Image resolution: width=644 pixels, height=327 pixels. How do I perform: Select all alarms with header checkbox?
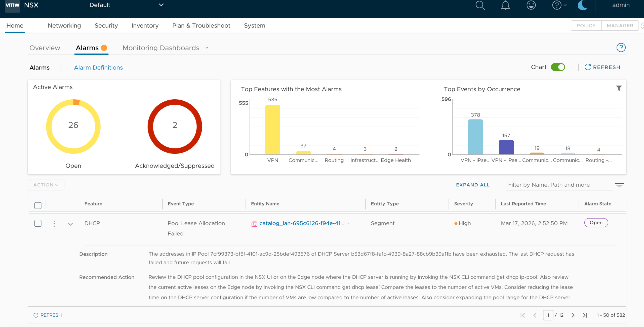click(x=38, y=206)
